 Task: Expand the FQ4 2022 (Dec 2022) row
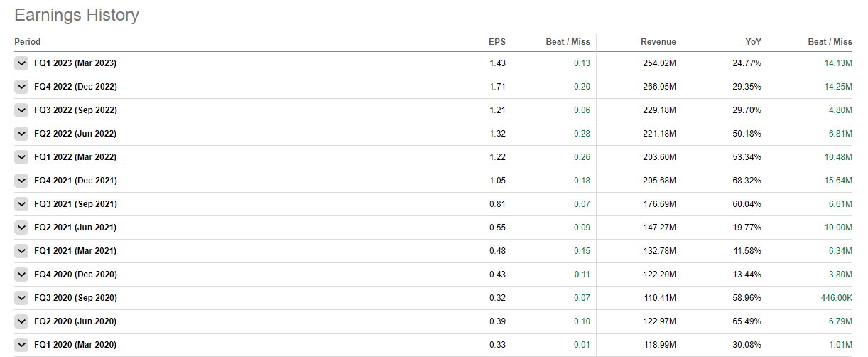[x=21, y=87]
